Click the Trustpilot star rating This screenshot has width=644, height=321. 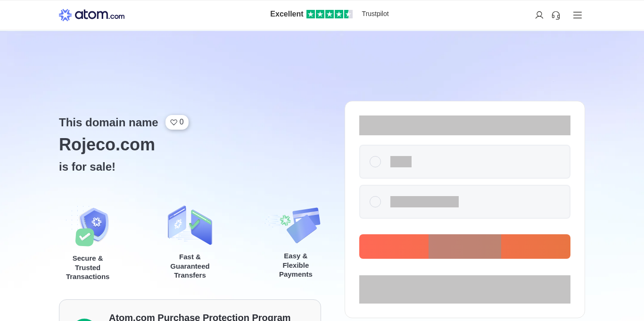pyautogui.click(x=329, y=14)
